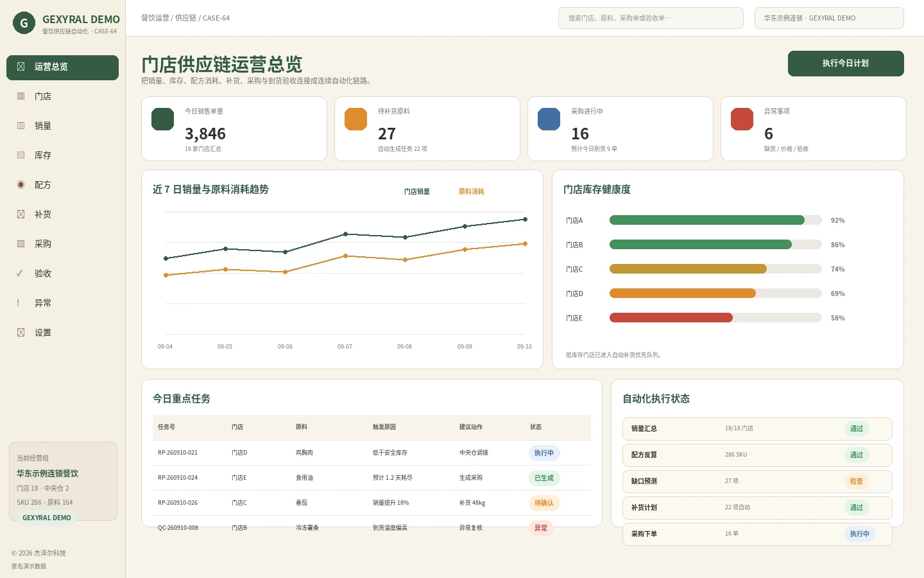
Task: Click the orange 待补货原料 card icon
Action: click(356, 119)
